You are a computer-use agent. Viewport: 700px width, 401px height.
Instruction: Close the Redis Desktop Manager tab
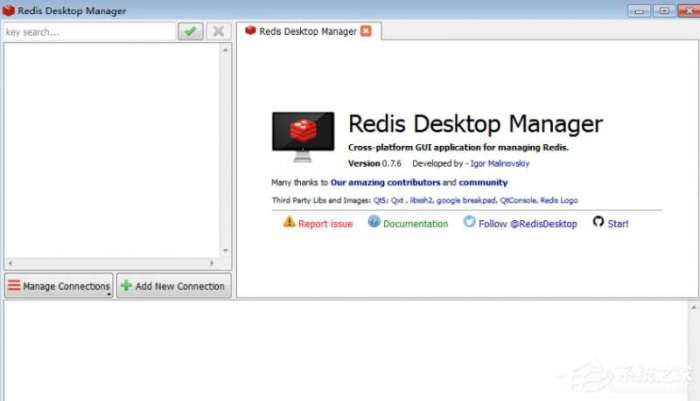click(x=366, y=31)
